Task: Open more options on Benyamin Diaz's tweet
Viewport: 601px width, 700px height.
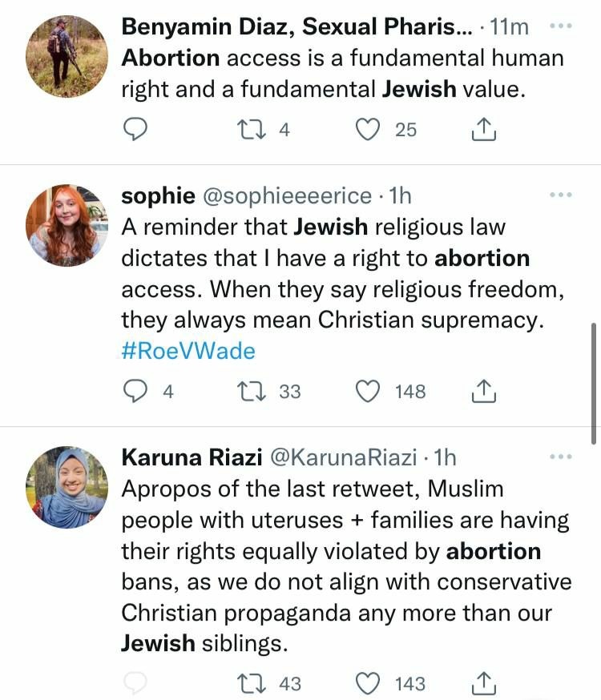Action: pyautogui.click(x=561, y=26)
